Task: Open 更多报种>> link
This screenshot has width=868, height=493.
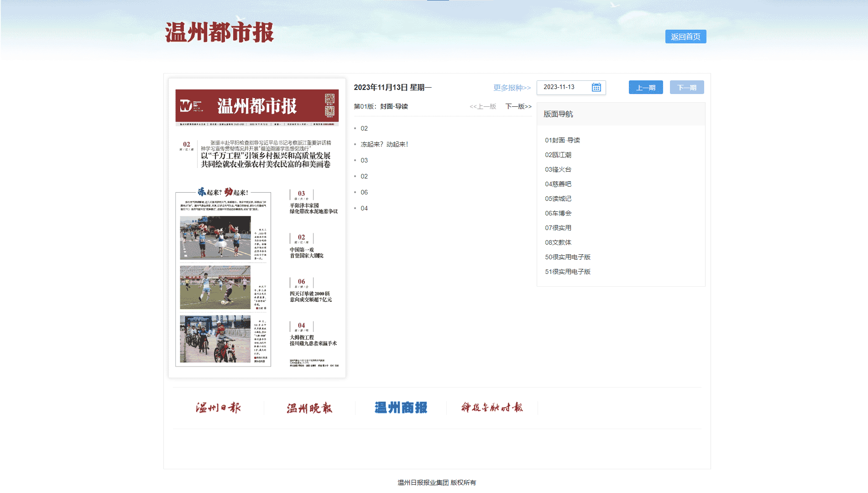Action: 512,88
